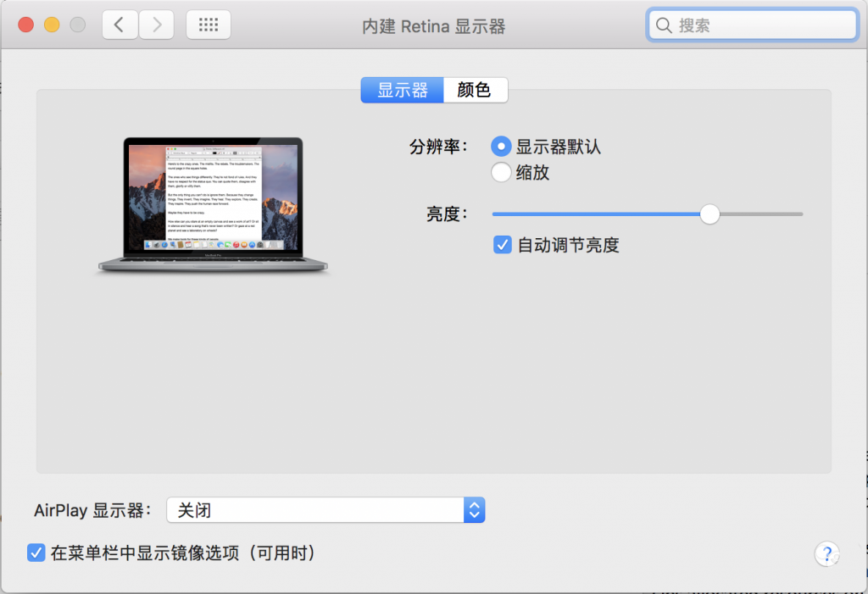Click the brightness slider knob
The height and width of the screenshot is (594, 868).
(x=709, y=214)
